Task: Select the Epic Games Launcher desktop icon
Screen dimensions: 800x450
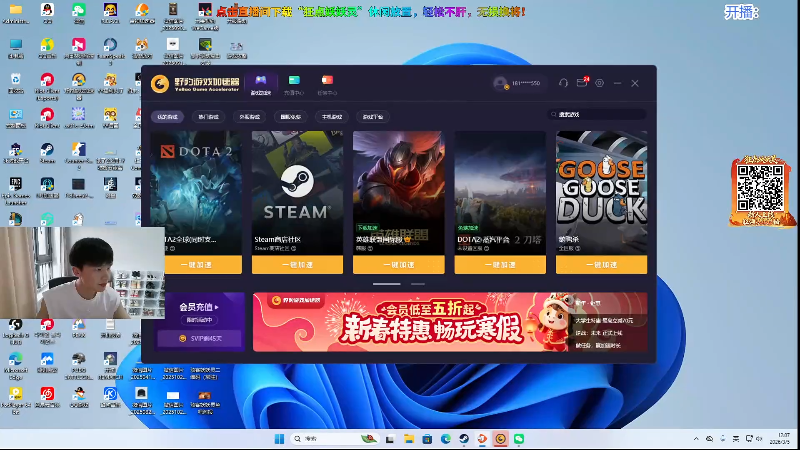Action: (16, 190)
